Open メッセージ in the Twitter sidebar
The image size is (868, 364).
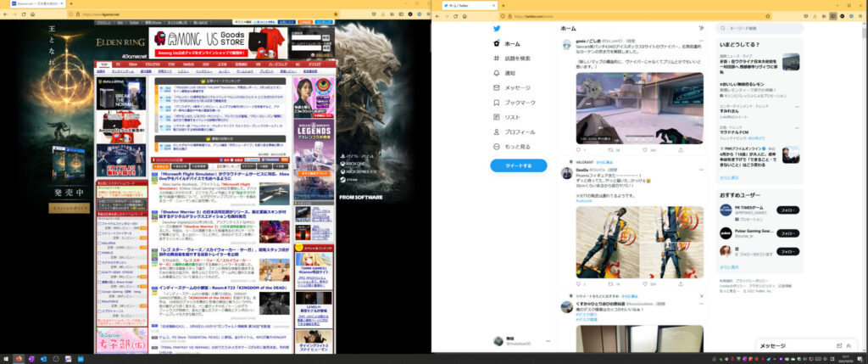point(511,87)
